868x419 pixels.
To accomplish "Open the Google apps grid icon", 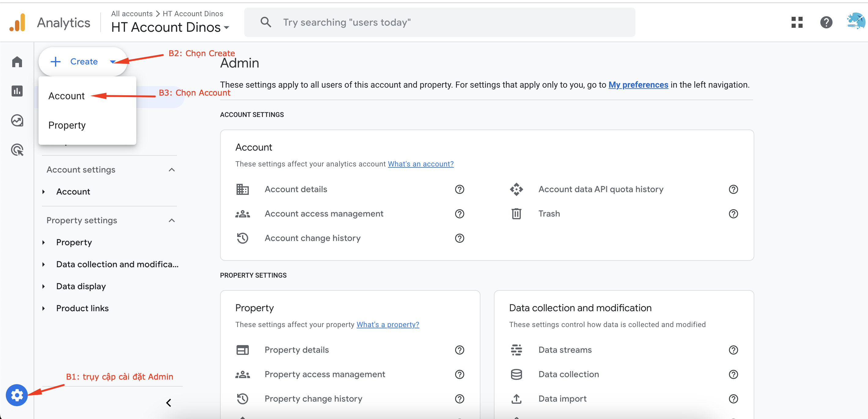I will pos(797,23).
